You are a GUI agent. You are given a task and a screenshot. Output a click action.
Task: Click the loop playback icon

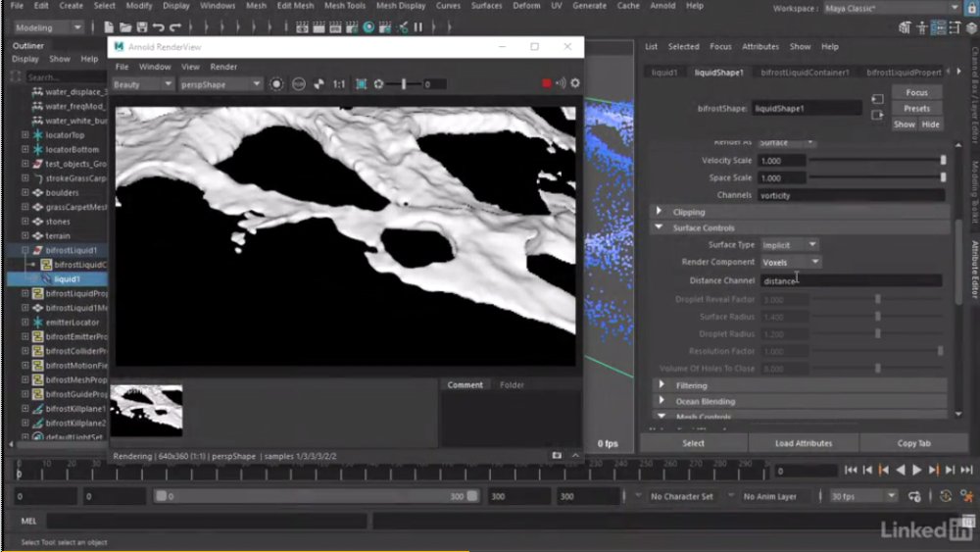coord(914,496)
